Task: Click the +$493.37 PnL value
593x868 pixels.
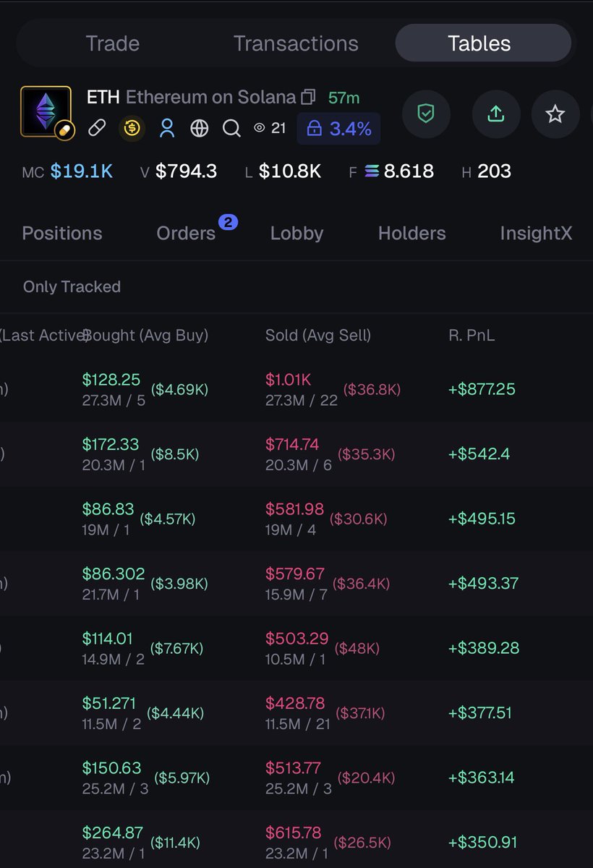Action: tap(483, 583)
